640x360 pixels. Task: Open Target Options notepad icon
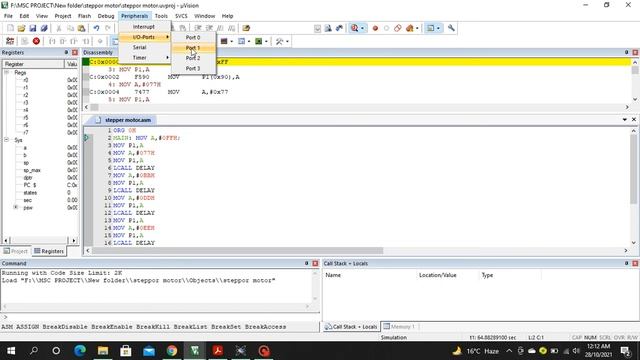coord(246,28)
